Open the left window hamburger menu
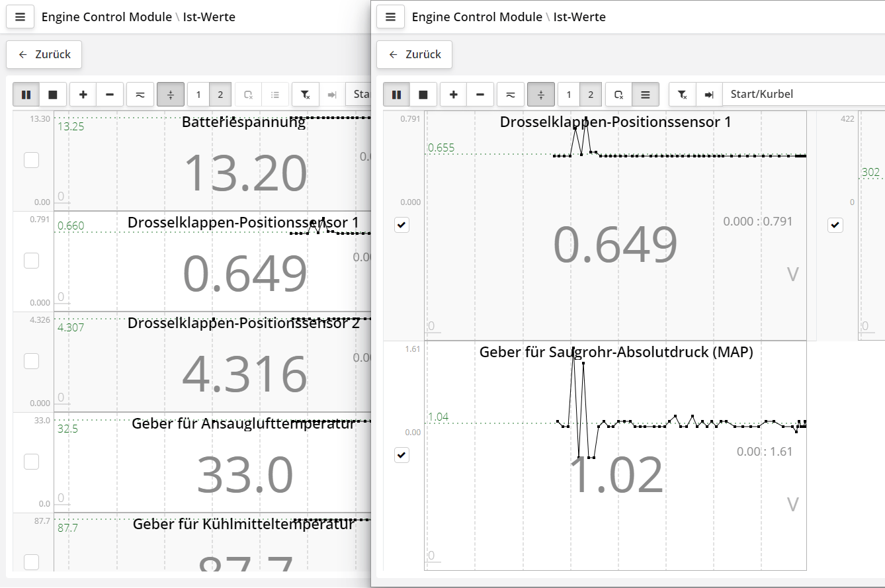Viewport: 885px width, 588px height. pyautogui.click(x=20, y=17)
